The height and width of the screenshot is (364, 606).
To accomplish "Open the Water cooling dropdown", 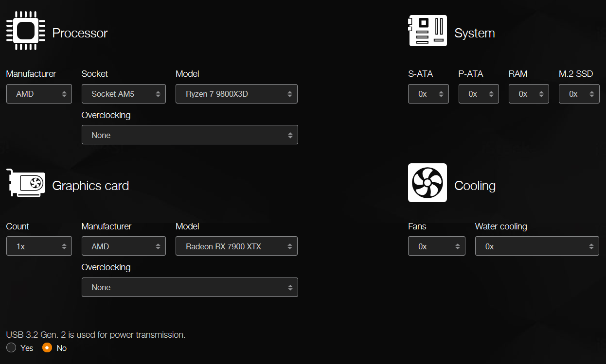I will (x=537, y=246).
